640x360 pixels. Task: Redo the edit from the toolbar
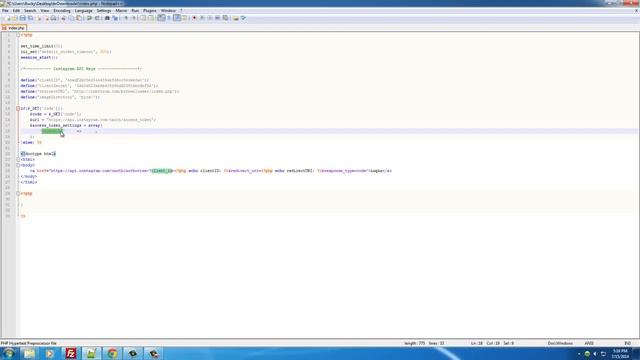97,18
